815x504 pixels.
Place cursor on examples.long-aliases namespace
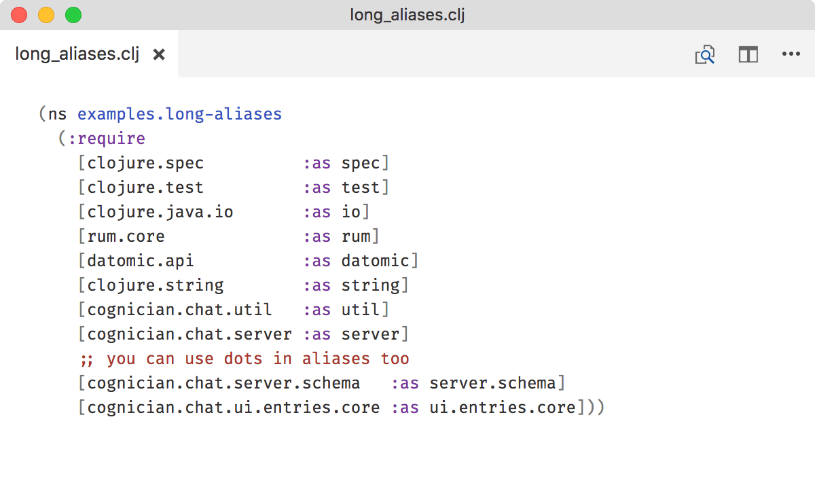(179, 114)
